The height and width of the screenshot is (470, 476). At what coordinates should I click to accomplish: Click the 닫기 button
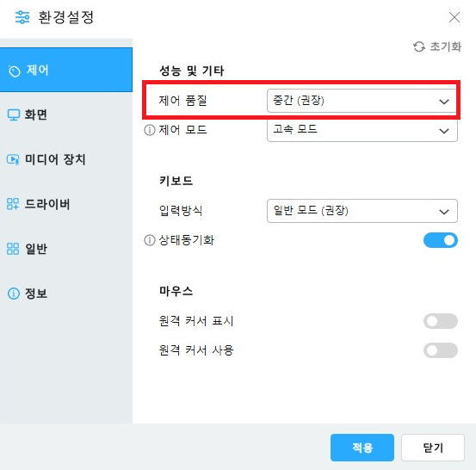coord(433,448)
